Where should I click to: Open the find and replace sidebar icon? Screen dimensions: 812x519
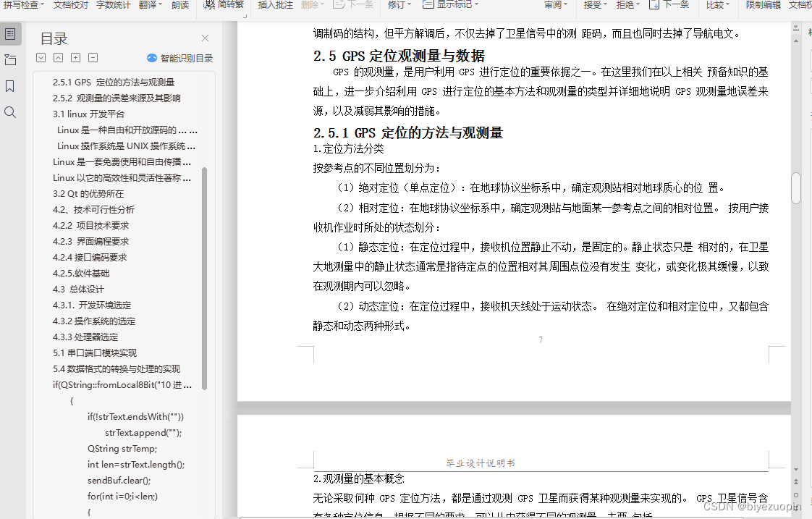(10, 112)
